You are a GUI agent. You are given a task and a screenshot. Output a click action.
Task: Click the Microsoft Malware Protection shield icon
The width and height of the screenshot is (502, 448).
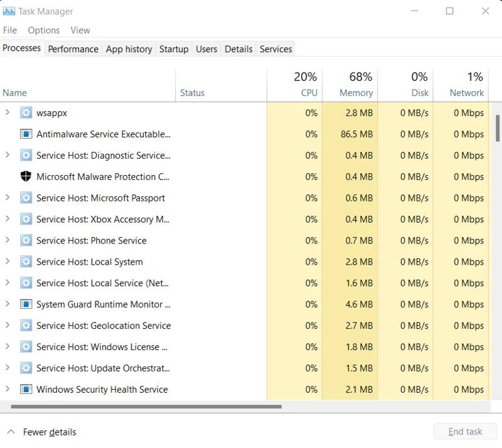click(x=26, y=176)
